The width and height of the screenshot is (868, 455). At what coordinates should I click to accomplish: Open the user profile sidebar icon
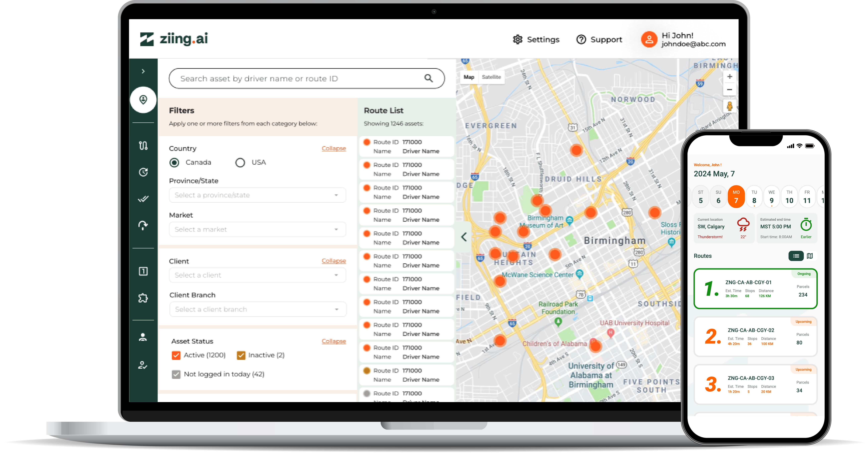click(x=143, y=337)
